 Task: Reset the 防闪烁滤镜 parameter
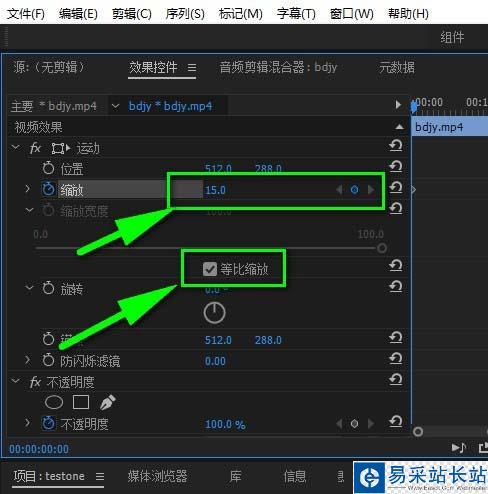396,358
